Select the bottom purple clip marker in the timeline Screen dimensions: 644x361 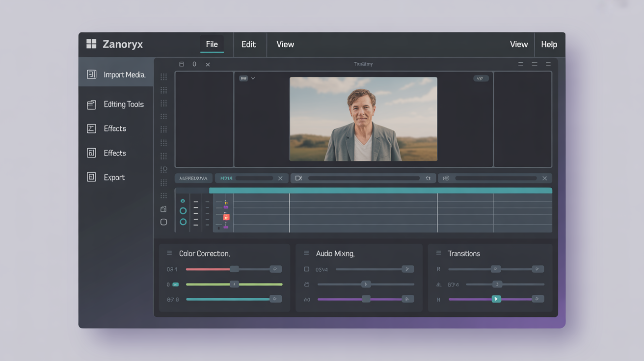(x=226, y=227)
